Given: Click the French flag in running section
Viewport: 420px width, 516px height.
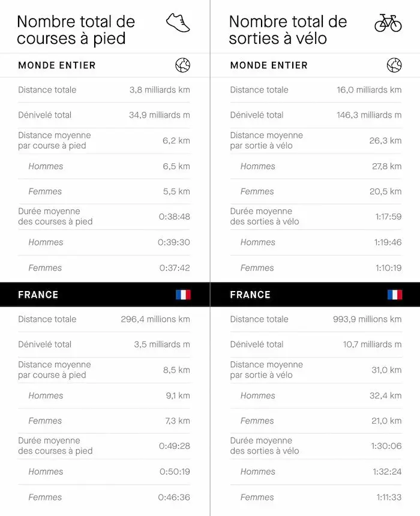Looking at the screenshot, I should 183,295.
